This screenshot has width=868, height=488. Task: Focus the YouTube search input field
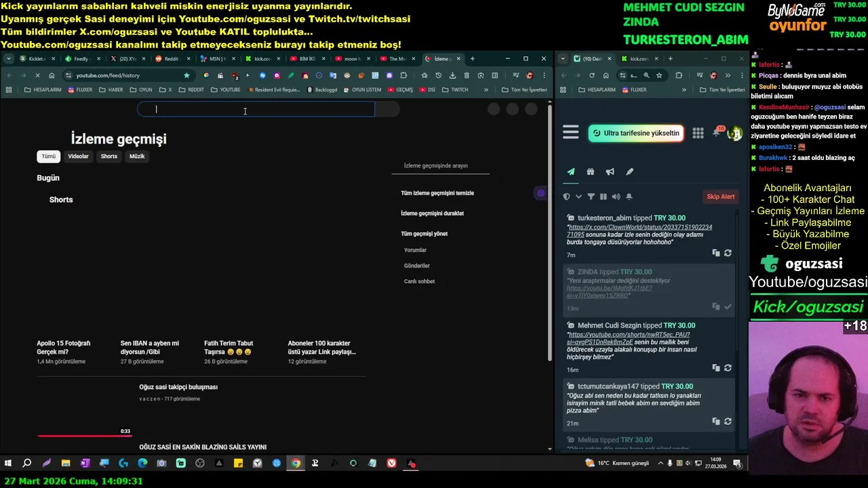point(256,109)
